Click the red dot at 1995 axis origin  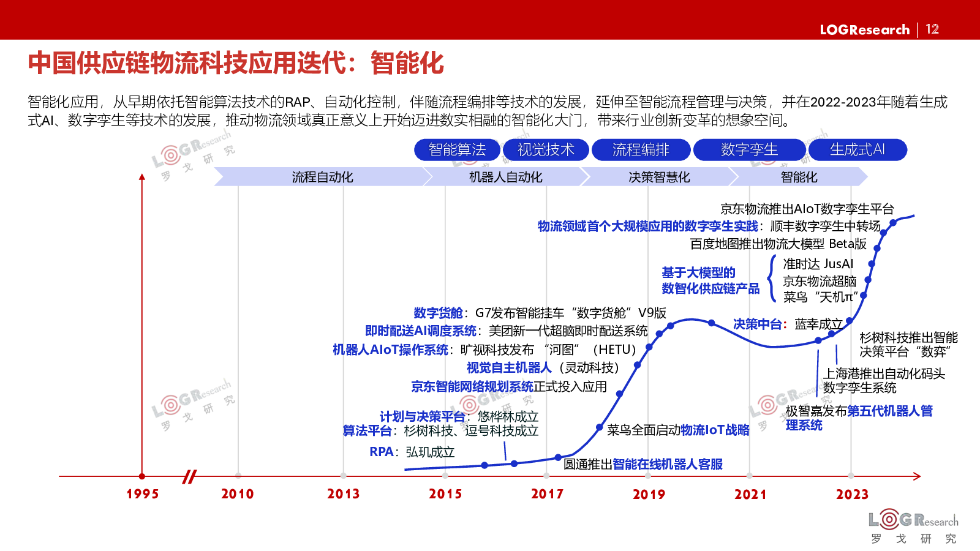coord(142,476)
